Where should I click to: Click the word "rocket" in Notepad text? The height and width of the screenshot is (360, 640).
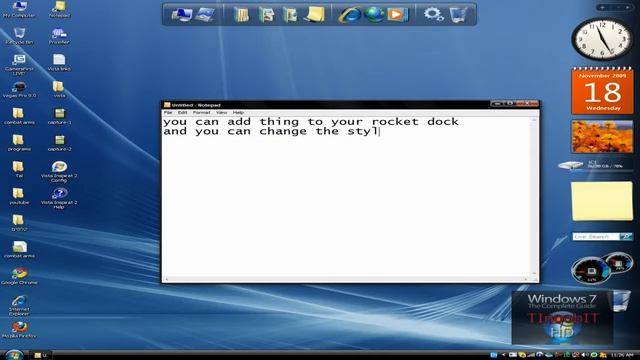(x=395, y=122)
